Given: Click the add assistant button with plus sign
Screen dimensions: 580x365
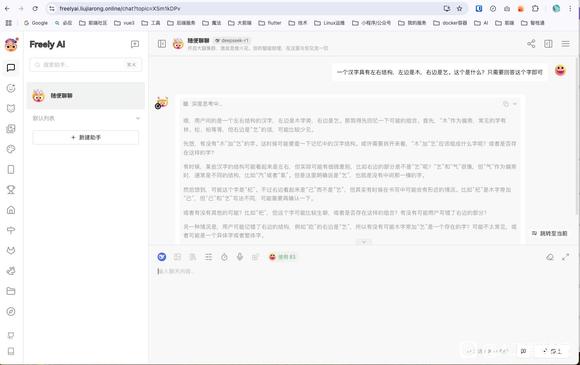Looking at the screenshot, I should point(86,137).
